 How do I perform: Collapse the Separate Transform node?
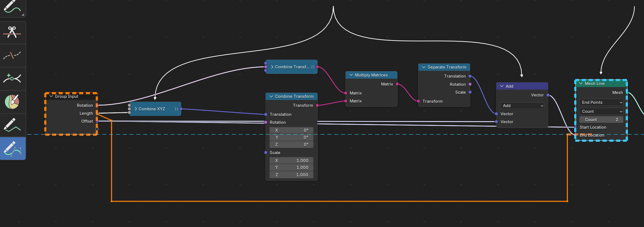tap(424, 67)
